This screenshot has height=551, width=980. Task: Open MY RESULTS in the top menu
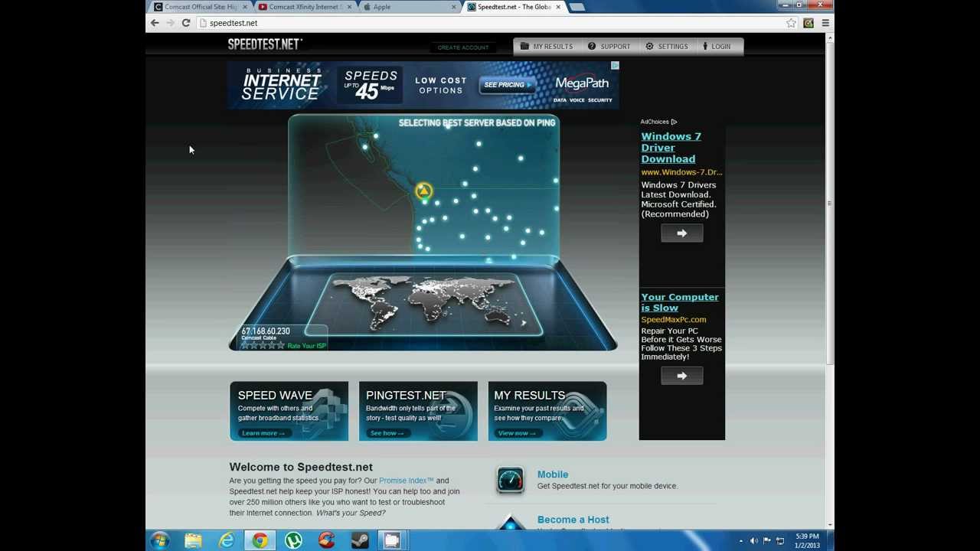(546, 47)
